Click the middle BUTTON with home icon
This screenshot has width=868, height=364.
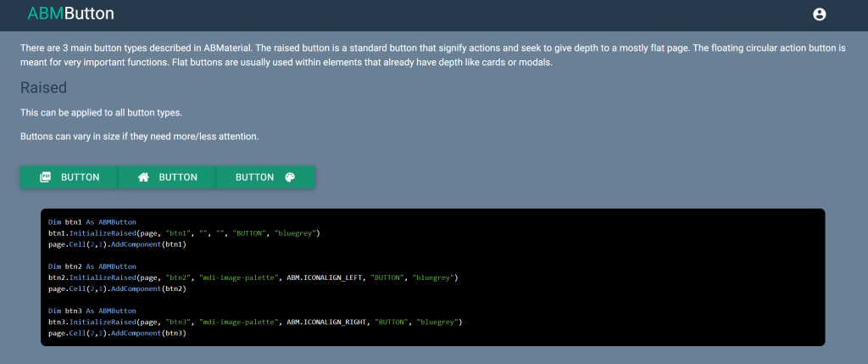168,177
